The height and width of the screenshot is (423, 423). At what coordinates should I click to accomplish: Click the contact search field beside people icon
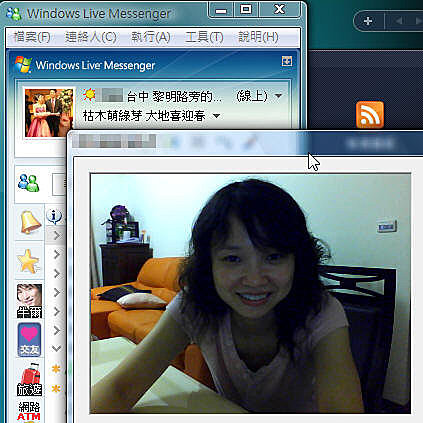coord(59,184)
